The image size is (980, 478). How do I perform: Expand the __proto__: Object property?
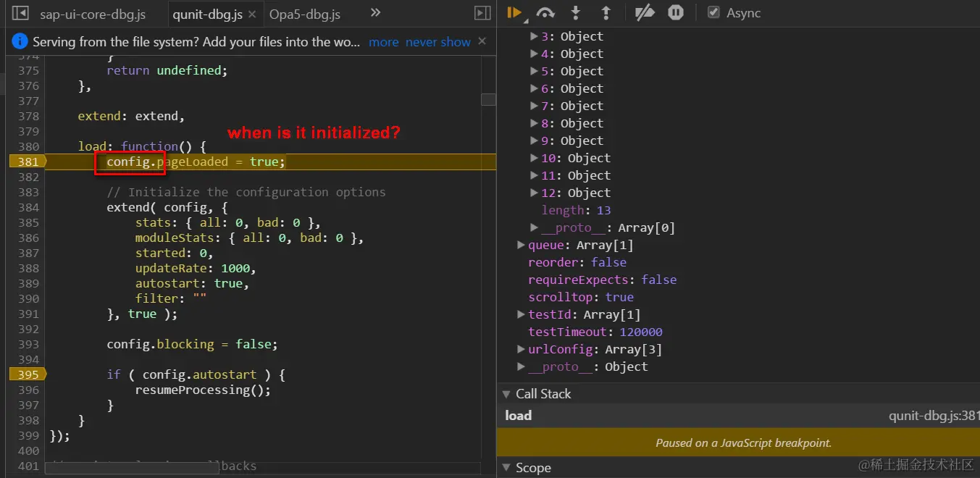[x=521, y=366]
